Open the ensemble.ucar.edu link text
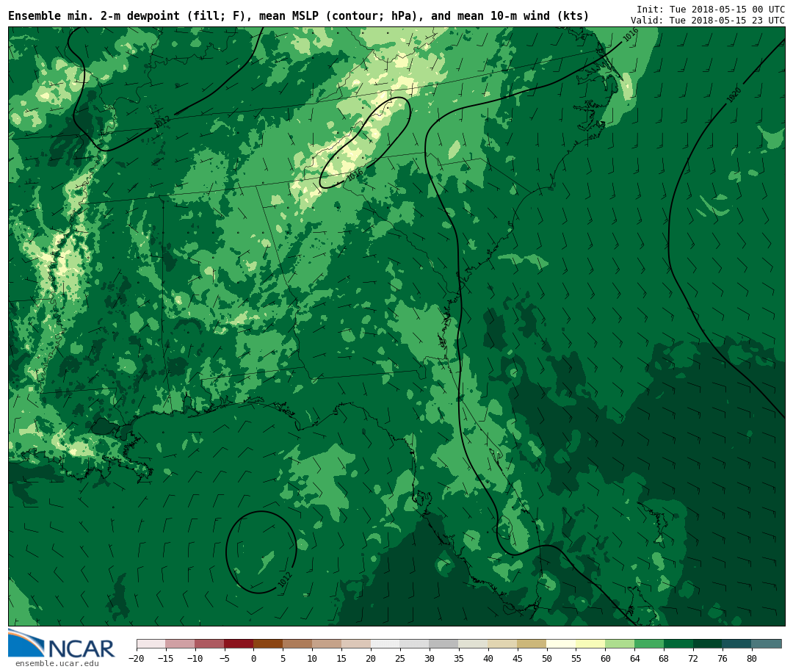Screen dimensions: 793x672 (x=57, y=663)
